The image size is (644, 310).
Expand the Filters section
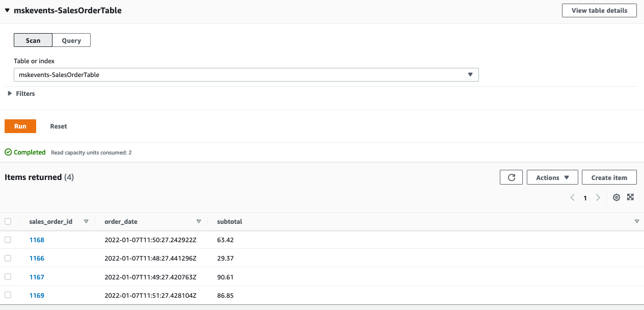pyautogui.click(x=21, y=93)
